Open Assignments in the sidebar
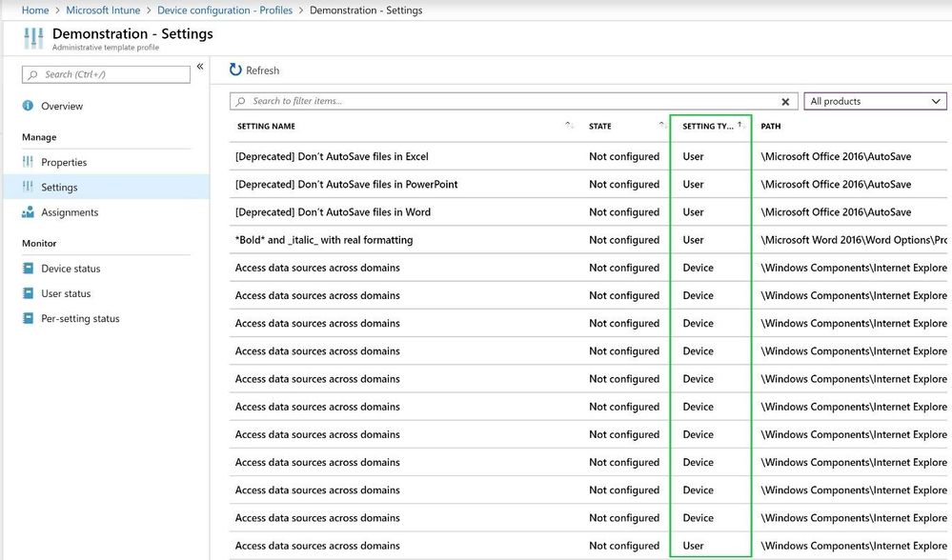Image resolution: width=952 pixels, height=560 pixels. [70, 212]
